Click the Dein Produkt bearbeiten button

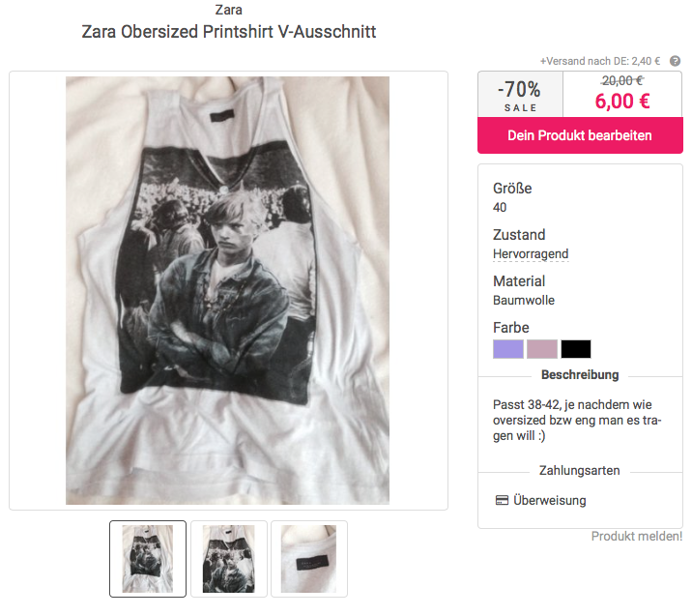coord(580,135)
